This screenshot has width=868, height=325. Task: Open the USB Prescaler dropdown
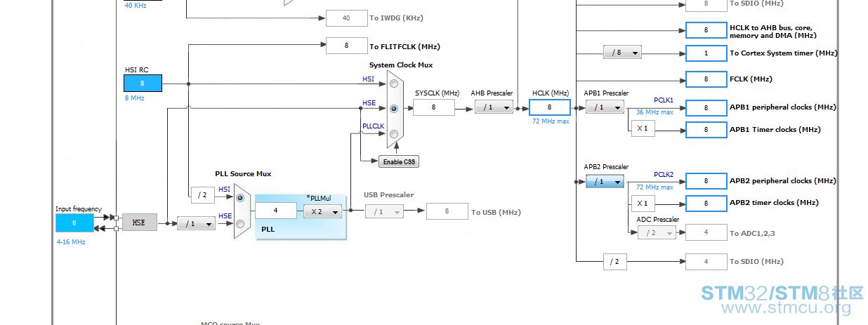[x=384, y=211]
